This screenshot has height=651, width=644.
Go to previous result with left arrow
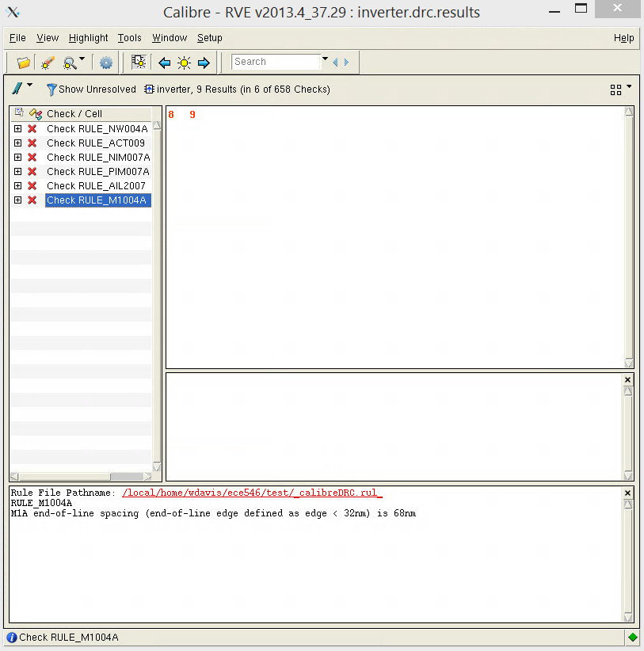(165, 63)
